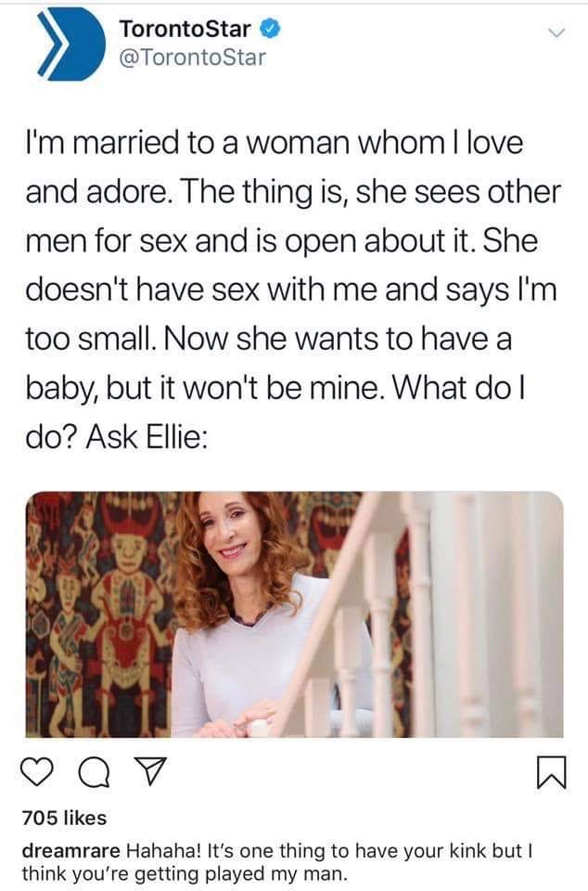588x891 pixels.
Task: Open comments with the speech bubble icon
Action: (x=95, y=772)
